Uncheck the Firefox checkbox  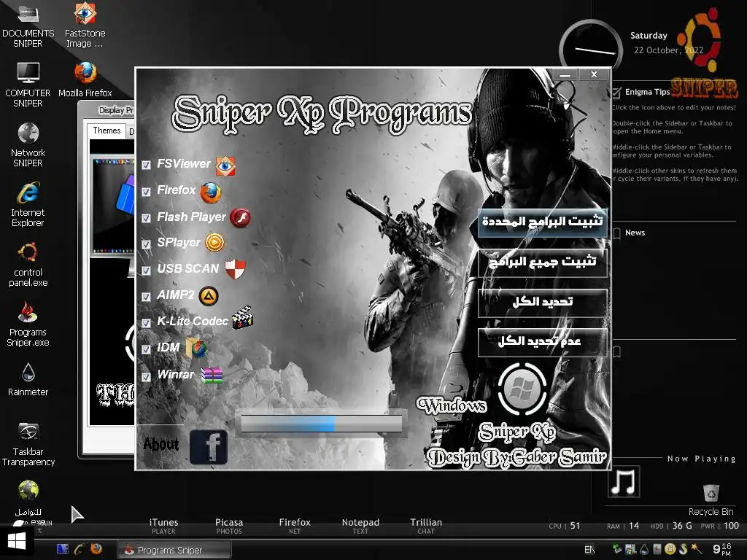click(x=146, y=192)
